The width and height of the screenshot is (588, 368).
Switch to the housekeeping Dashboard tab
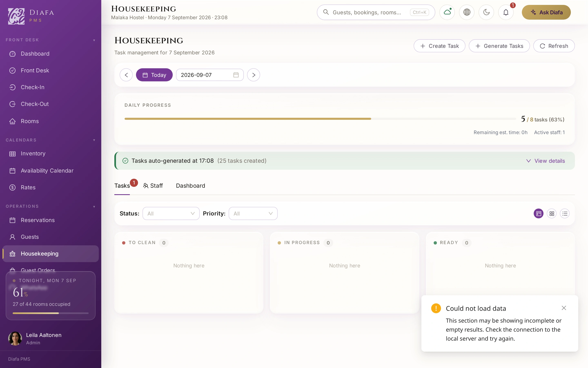[x=190, y=186]
